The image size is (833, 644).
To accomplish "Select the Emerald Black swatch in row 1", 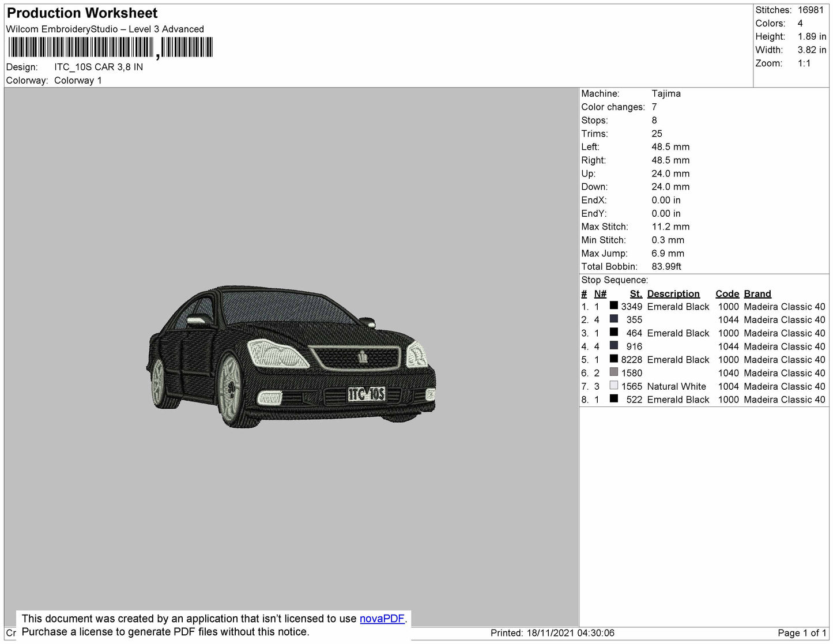I will tap(614, 306).
